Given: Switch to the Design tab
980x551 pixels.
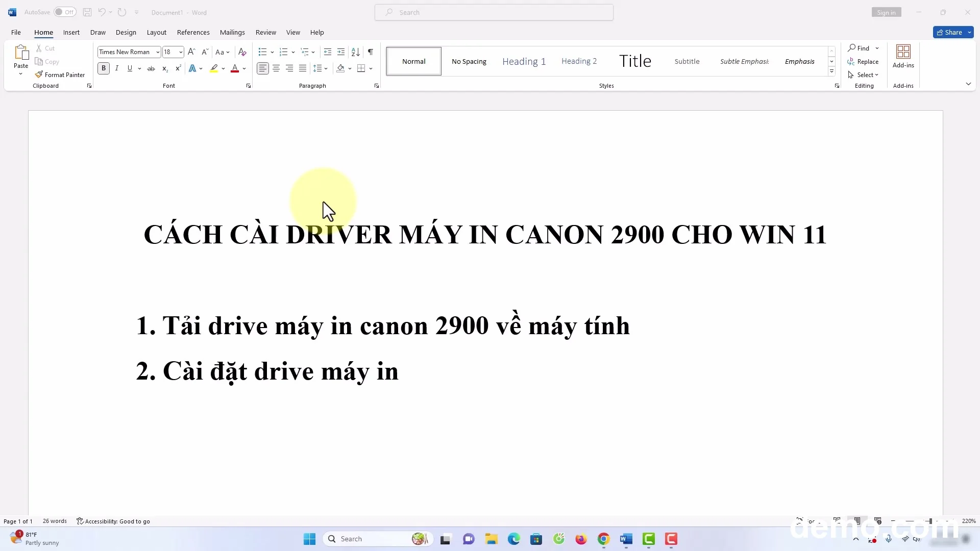Looking at the screenshot, I should [x=126, y=32].
